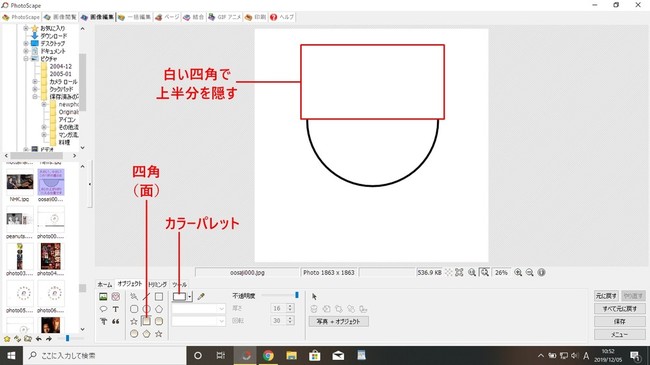Select the outlined circle shape tool

click(x=146, y=309)
